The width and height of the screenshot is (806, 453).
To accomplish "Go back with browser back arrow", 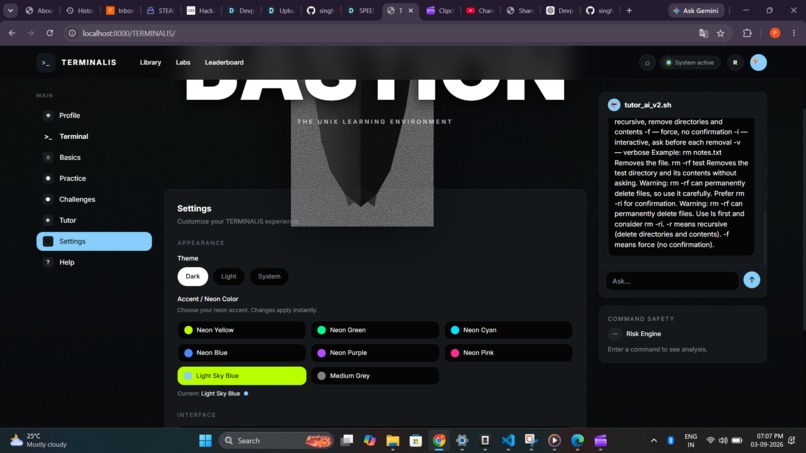I will click(12, 33).
